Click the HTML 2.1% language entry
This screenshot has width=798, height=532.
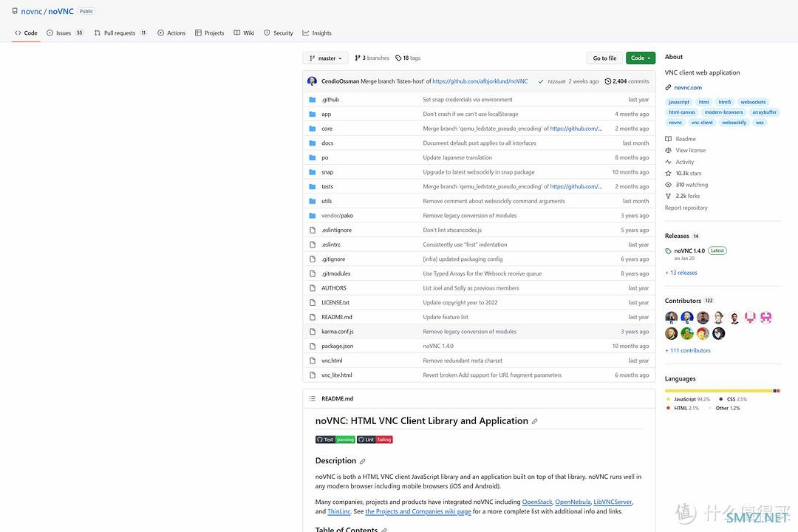click(x=683, y=409)
